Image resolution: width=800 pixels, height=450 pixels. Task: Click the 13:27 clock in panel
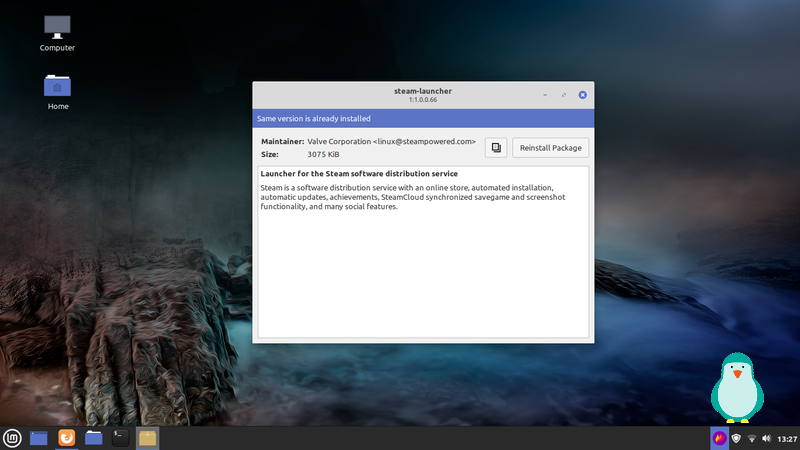pos(787,439)
